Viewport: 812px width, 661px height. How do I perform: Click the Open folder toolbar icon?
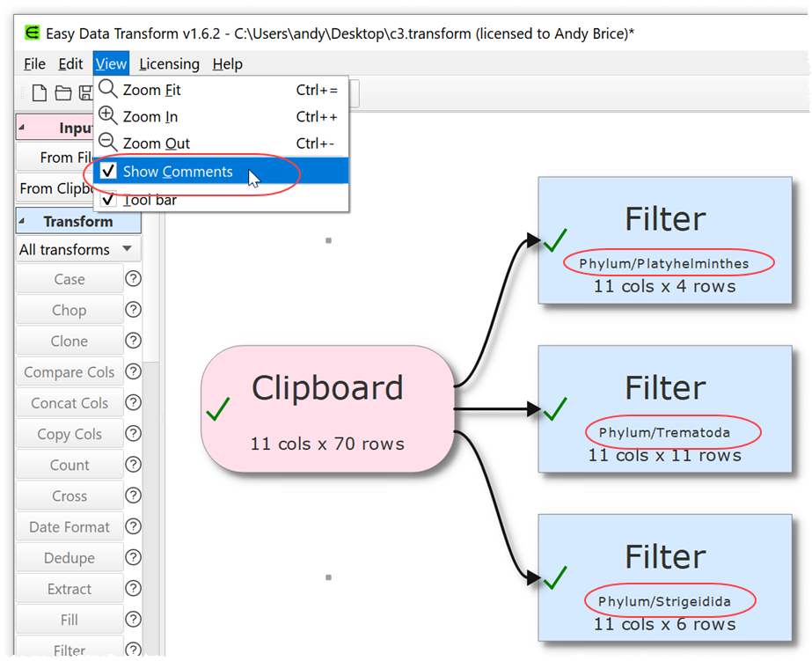(63, 92)
